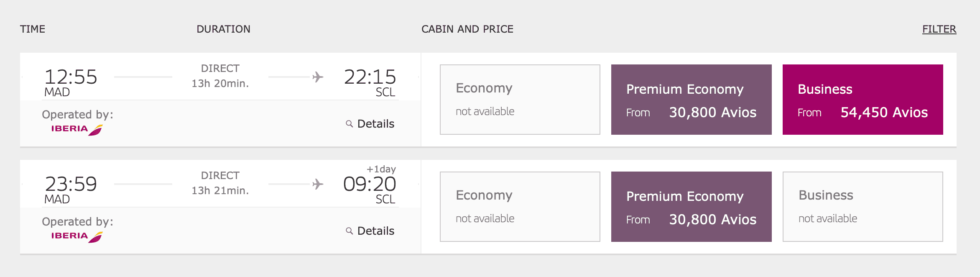Open the FILTER options
Viewport: 980px width, 277px height.
(939, 29)
